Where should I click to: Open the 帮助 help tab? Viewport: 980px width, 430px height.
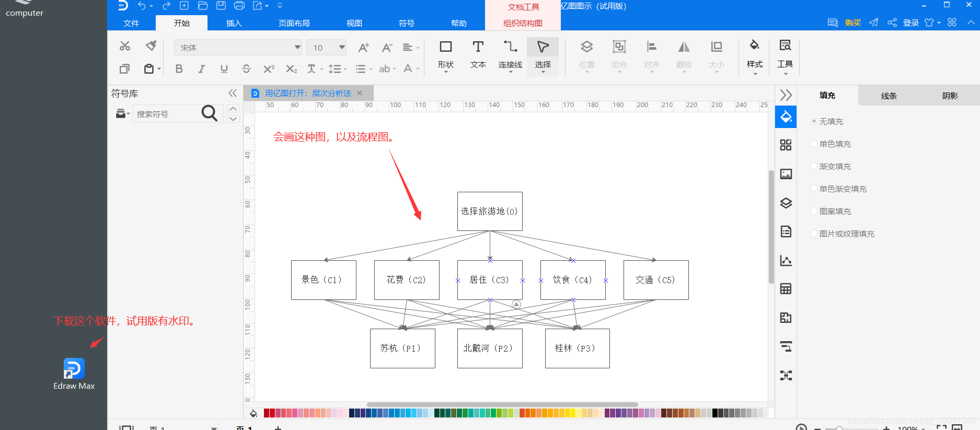click(x=459, y=23)
